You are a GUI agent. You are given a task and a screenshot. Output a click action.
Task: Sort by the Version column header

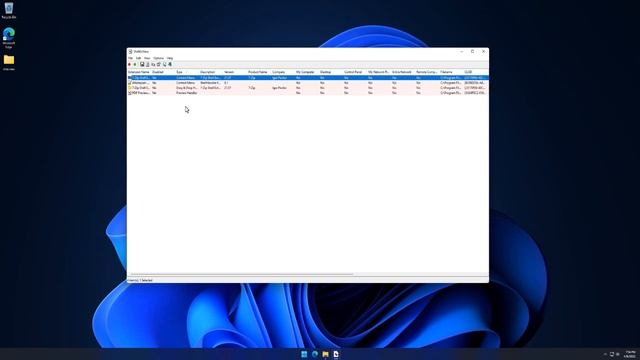(x=236, y=72)
